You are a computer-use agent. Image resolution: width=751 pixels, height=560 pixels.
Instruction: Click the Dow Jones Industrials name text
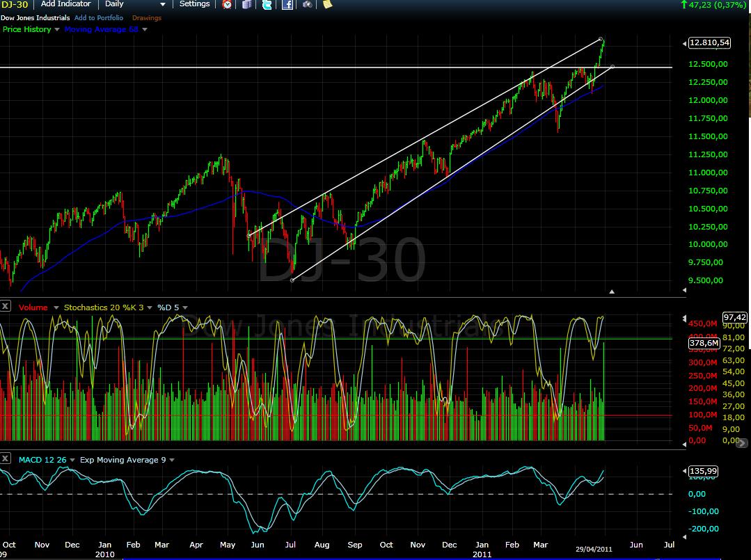pyautogui.click(x=35, y=17)
